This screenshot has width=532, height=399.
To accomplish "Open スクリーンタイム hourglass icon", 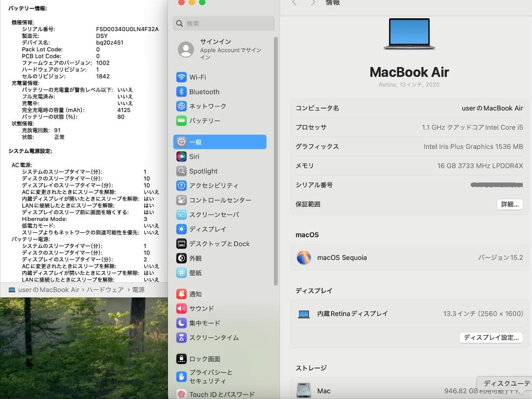I will point(181,337).
